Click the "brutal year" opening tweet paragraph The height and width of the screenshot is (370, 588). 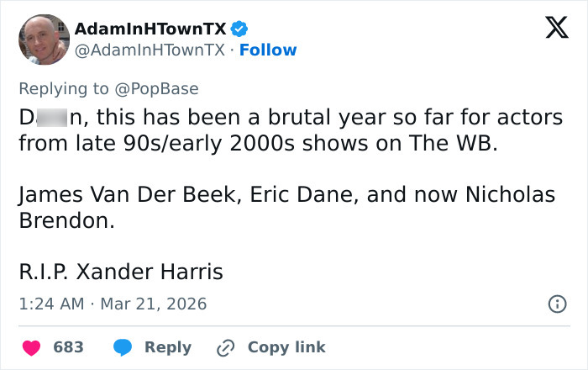coord(290,130)
